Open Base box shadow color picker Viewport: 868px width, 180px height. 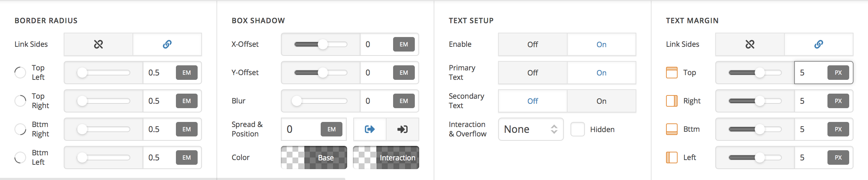click(x=314, y=157)
